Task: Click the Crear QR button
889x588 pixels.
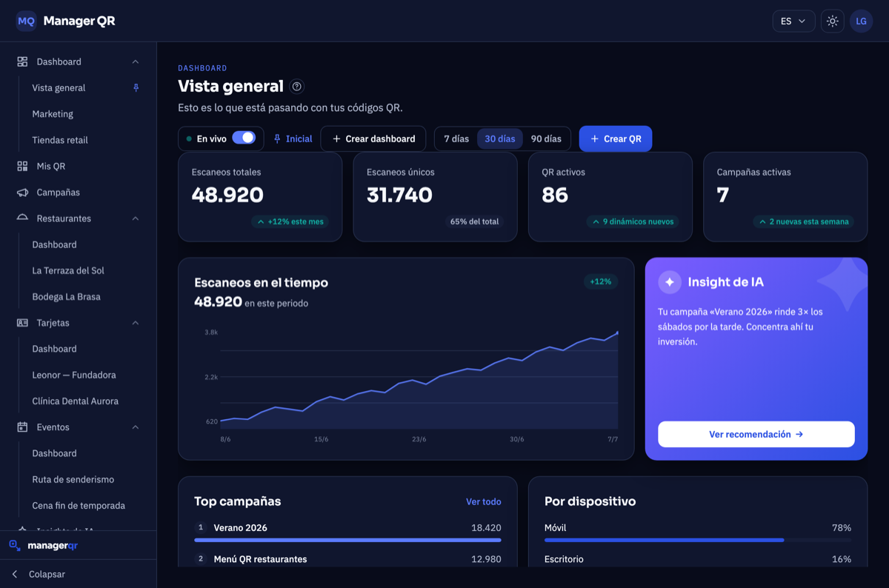Action: pyautogui.click(x=616, y=138)
